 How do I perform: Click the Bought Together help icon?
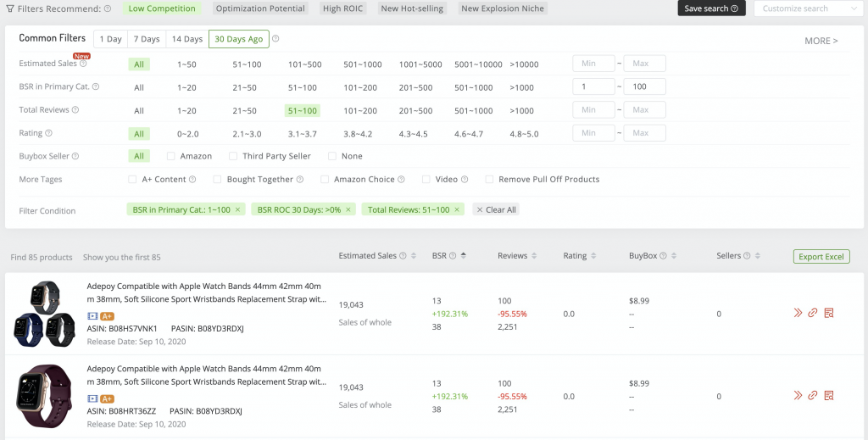(x=300, y=180)
